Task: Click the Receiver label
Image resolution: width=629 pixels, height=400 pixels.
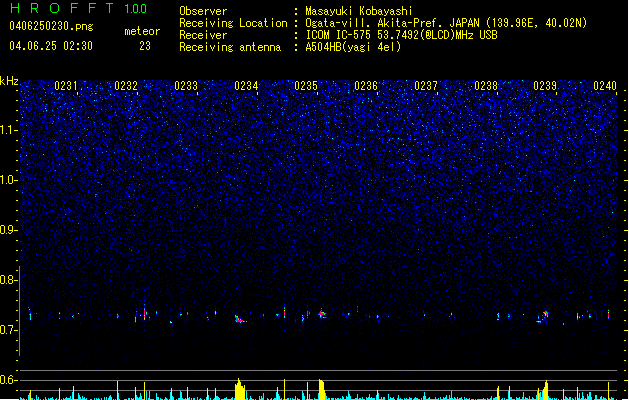Action: tap(203, 35)
